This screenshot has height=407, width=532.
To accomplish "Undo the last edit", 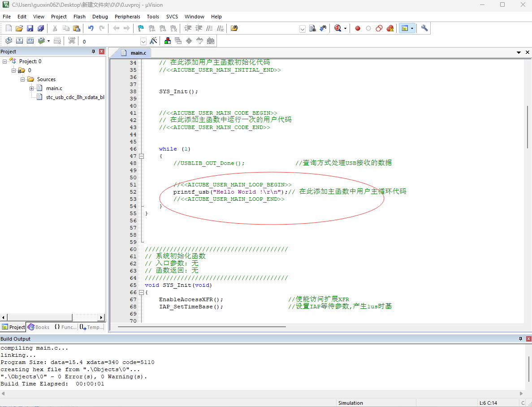I will pos(91,28).
